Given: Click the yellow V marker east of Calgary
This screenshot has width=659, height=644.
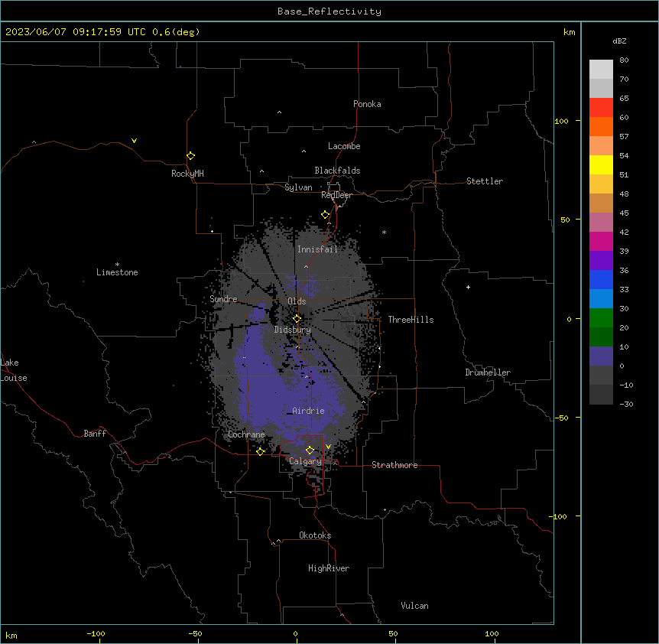Looking at the screenshot, I should point(328,447).
